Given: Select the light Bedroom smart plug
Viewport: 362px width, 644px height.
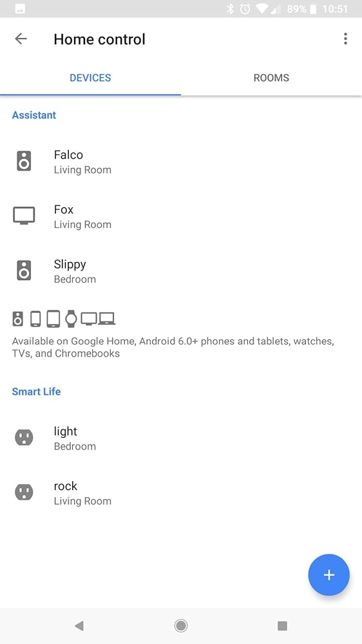Looking at the screenshot, I should [x=181, y=437].
